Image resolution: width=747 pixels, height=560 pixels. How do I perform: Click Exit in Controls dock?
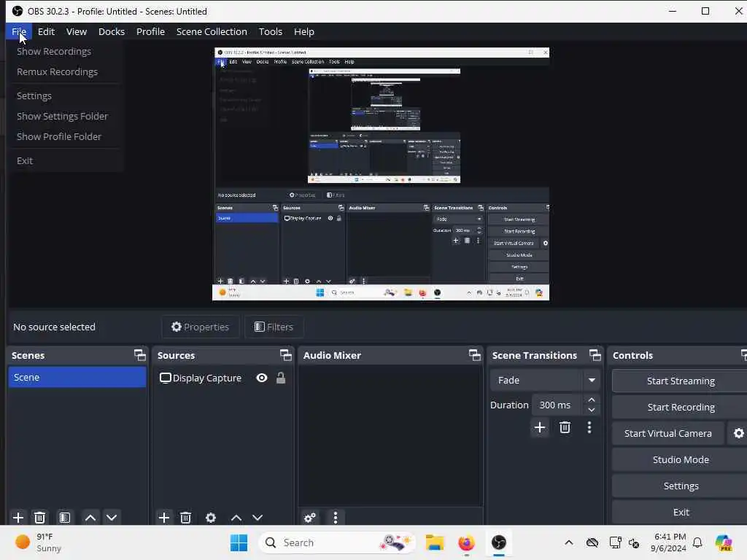coord(681,512)
